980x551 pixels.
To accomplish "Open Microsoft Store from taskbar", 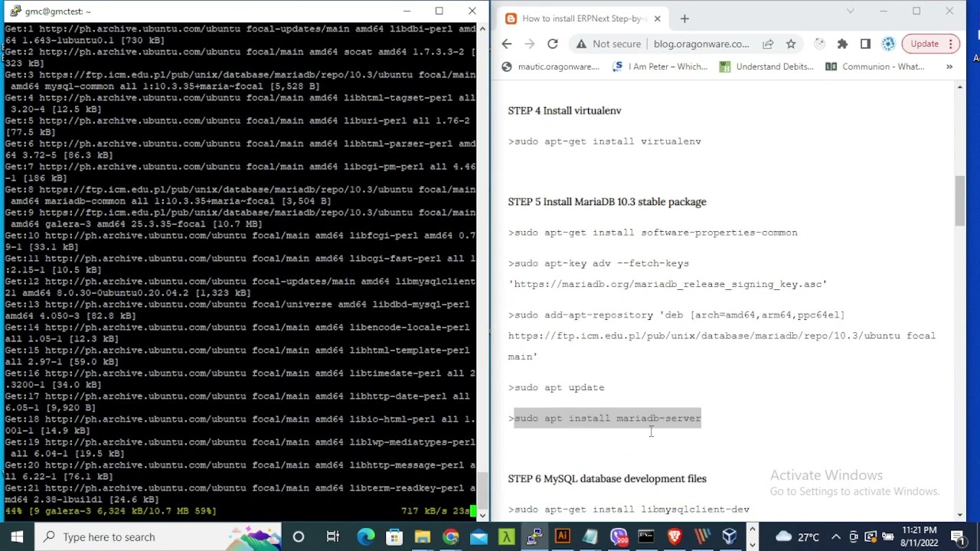I will pyautogui.click(x=394, y=536).
